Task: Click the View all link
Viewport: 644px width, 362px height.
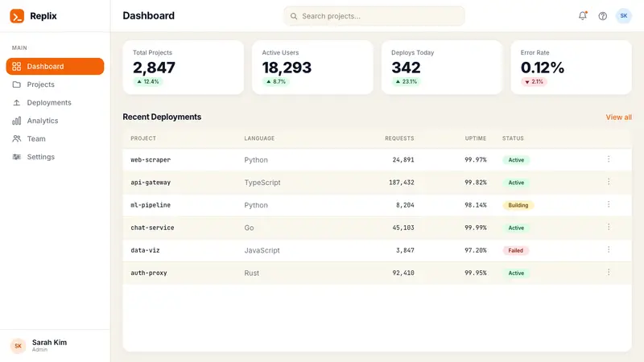Action: (618, 117)
